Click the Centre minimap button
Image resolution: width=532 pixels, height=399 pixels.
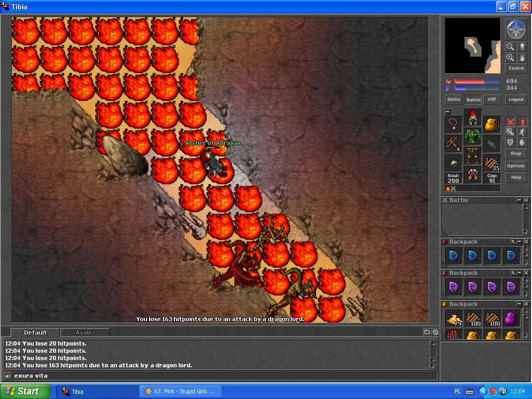click(x=516, y=68)
